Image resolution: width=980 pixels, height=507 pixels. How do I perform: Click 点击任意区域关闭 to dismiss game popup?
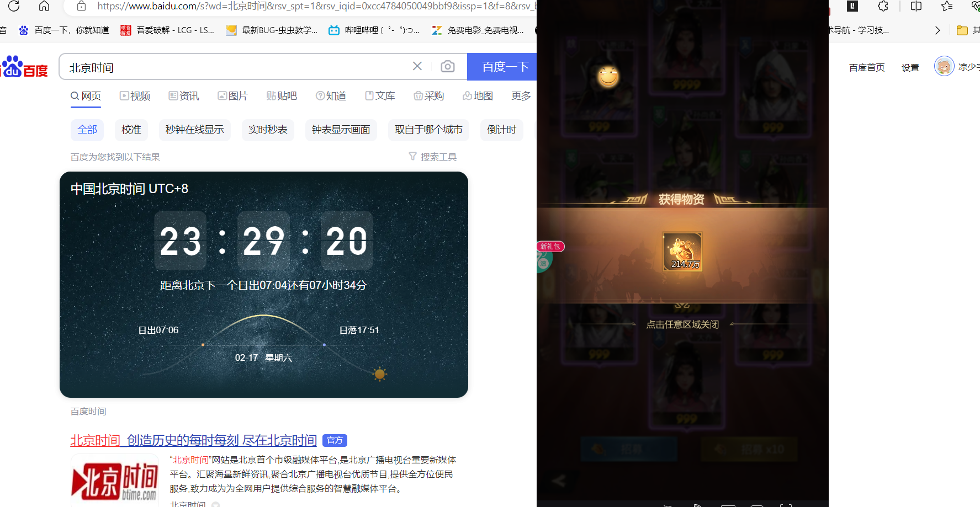682,324
